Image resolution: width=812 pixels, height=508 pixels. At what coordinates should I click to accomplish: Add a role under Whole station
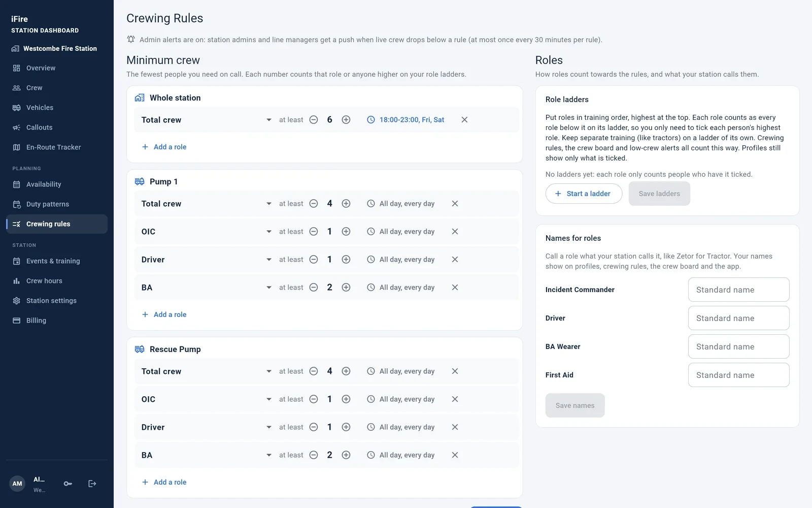164,147
